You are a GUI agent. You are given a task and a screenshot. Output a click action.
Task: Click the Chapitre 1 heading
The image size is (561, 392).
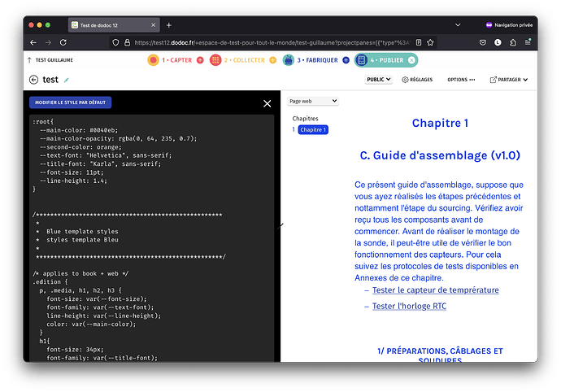pos(440,123)
